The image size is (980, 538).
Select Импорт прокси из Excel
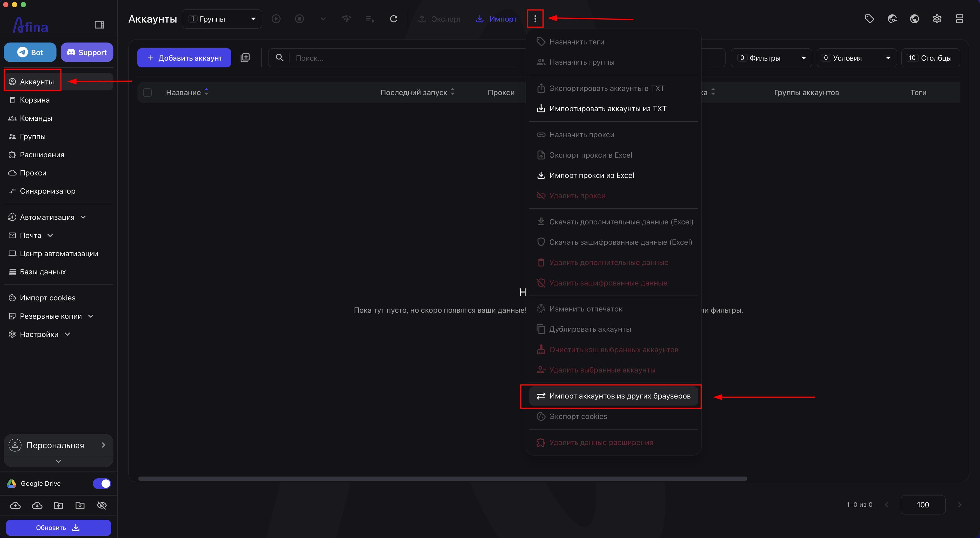[613, 175]
